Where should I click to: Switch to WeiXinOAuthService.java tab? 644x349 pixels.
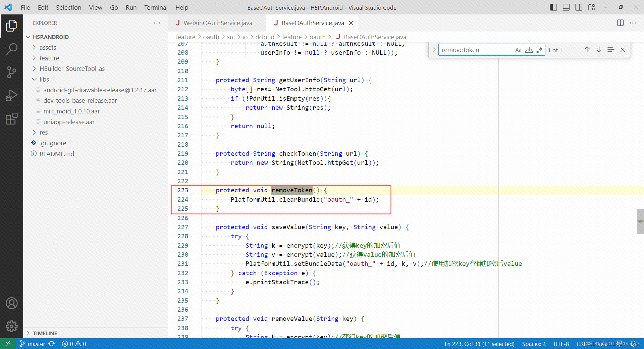pos(217,23)
